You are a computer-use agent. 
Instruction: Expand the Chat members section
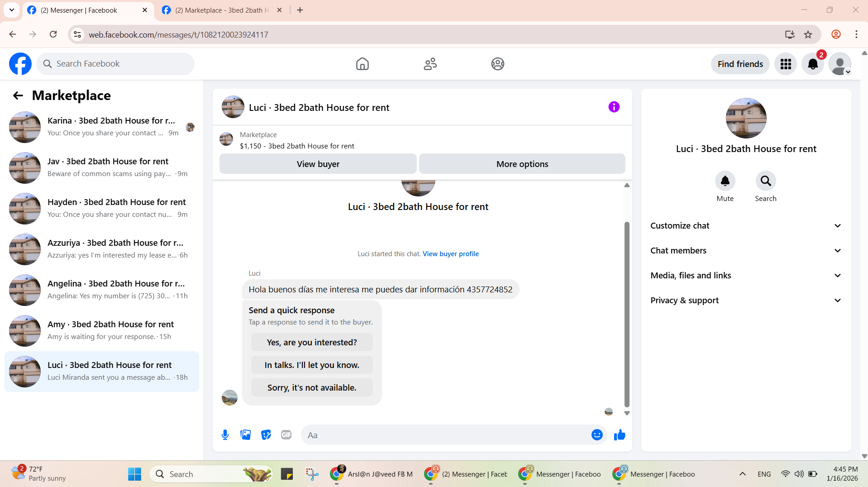click(x=746, y=250)
